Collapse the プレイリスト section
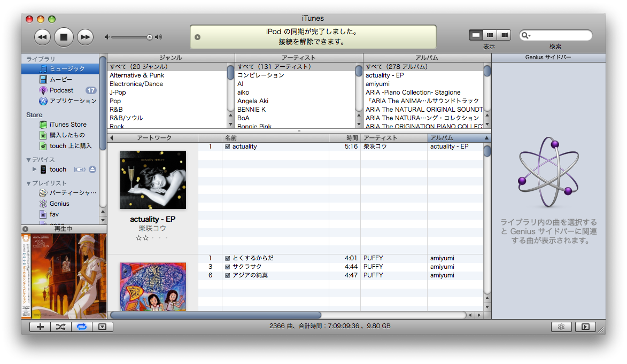The image size is (627, 364). 28,183
